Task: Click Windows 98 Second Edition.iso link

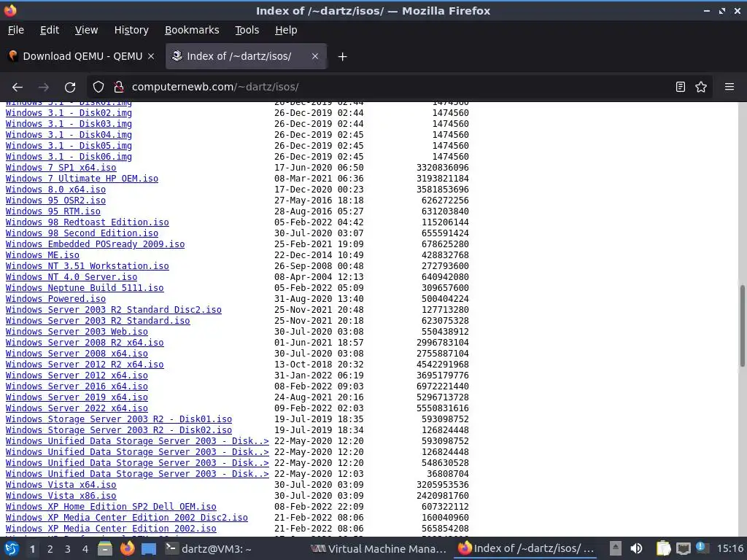Action: coord(82,233)
